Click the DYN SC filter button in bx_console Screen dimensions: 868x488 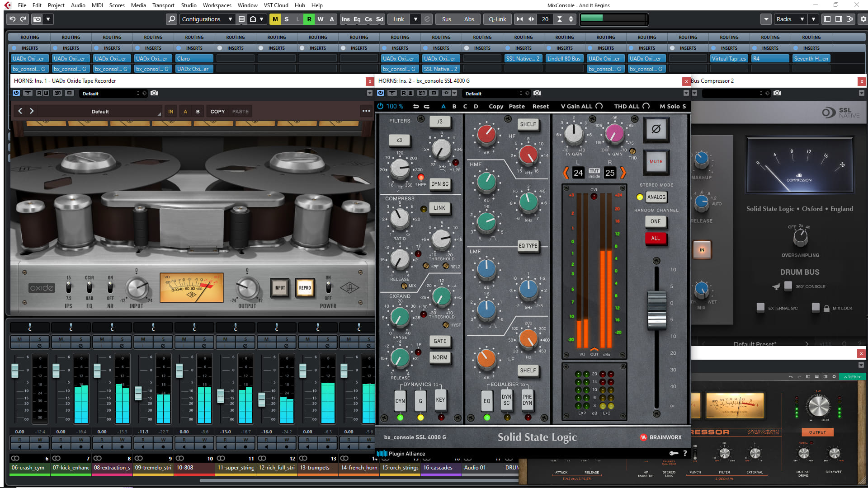coord(440,184)
